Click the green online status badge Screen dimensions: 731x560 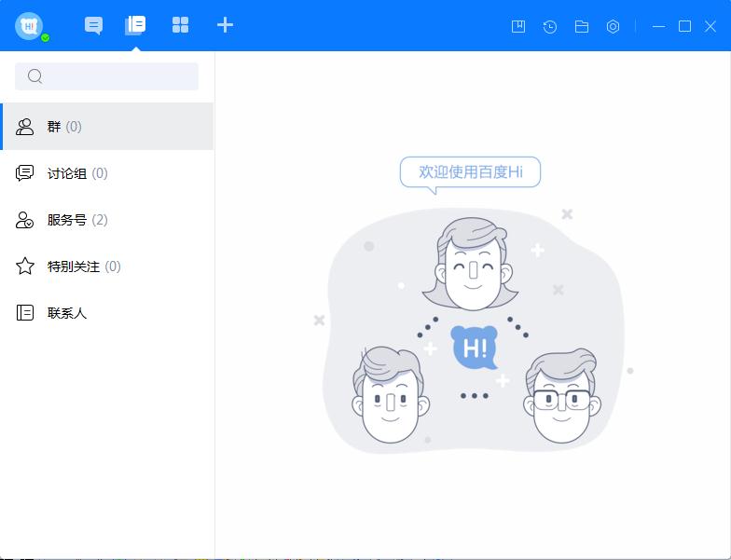(x=45, y=37)
